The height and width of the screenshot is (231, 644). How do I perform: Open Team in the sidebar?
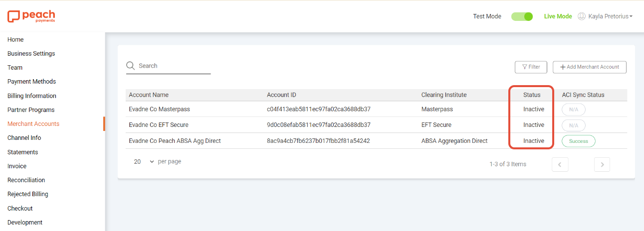[15, 67]
